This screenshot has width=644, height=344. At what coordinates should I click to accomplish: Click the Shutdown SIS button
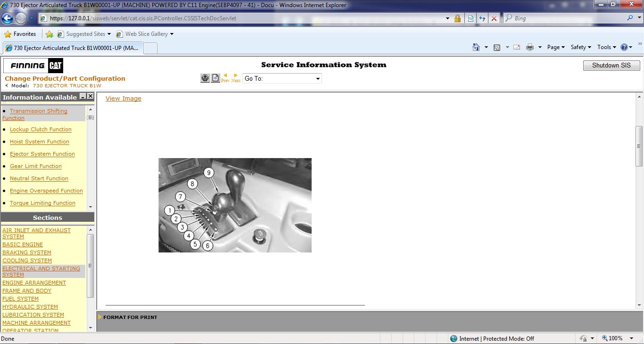click(x=611, y=66)
